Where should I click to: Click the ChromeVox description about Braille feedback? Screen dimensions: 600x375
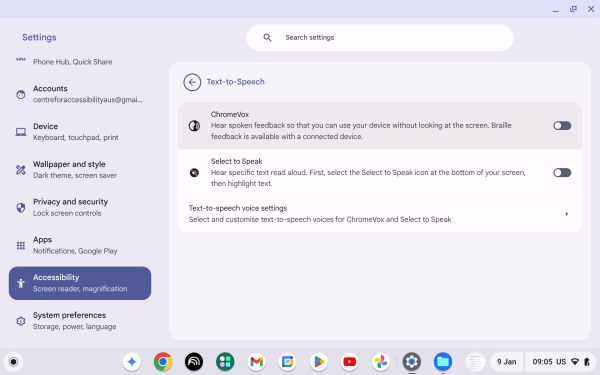(361, 131)
